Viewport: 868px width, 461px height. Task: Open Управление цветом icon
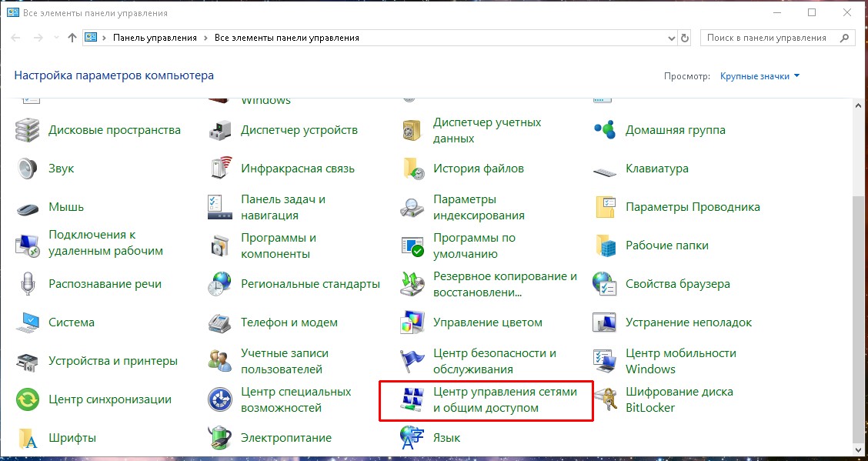(x=412, y=322)
